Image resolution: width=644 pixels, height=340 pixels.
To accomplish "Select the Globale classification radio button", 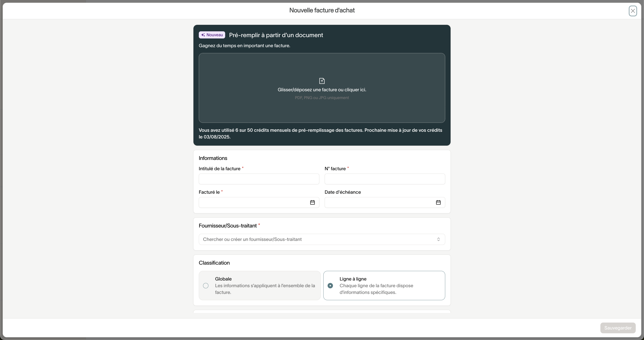I will (x=205, y=285).
